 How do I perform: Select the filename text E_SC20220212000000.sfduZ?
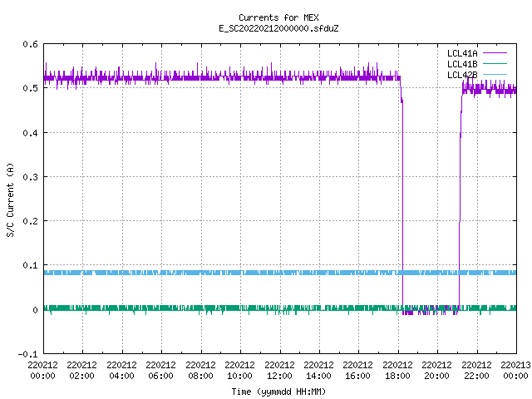(278, 28)
